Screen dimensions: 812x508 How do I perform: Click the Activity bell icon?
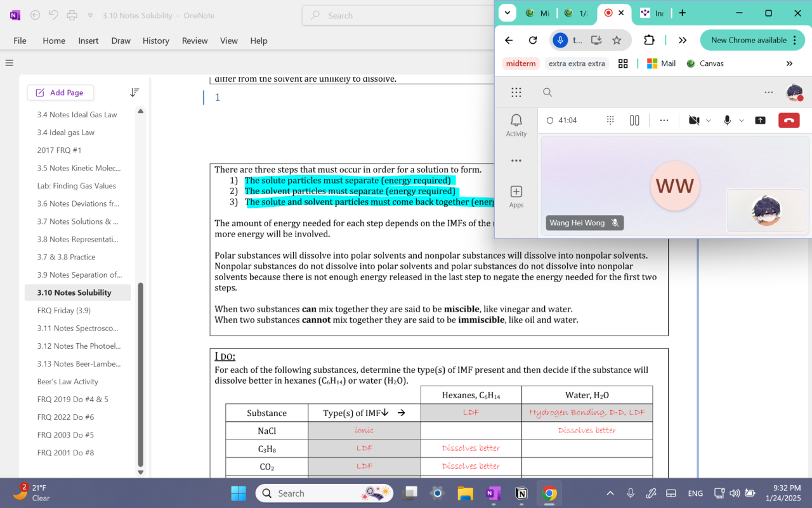[516, 124]
